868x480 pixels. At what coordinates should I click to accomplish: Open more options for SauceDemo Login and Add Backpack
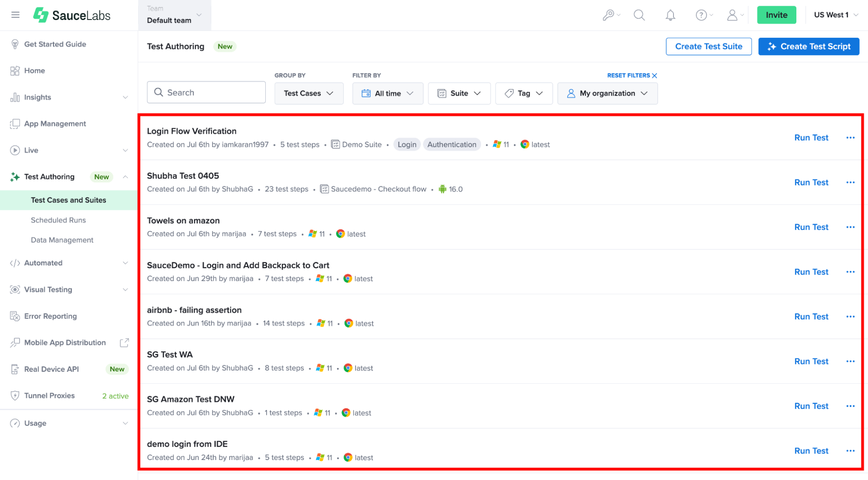point(850,272)
